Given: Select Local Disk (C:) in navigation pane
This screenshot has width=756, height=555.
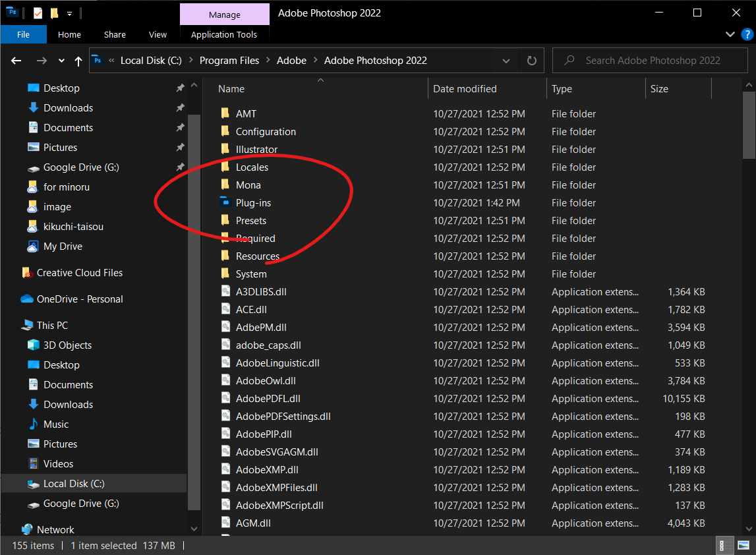Looking at the screenshot, I should (x=74, y=484).
